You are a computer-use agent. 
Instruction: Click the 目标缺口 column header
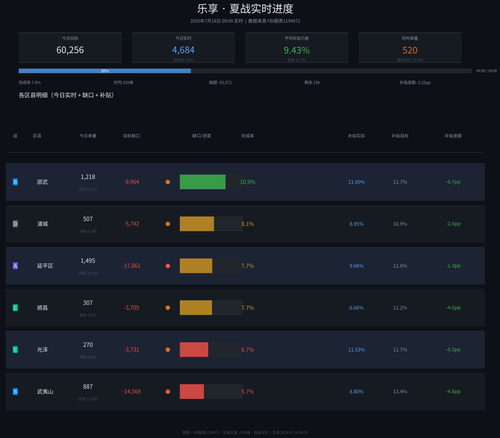(132, 136)
